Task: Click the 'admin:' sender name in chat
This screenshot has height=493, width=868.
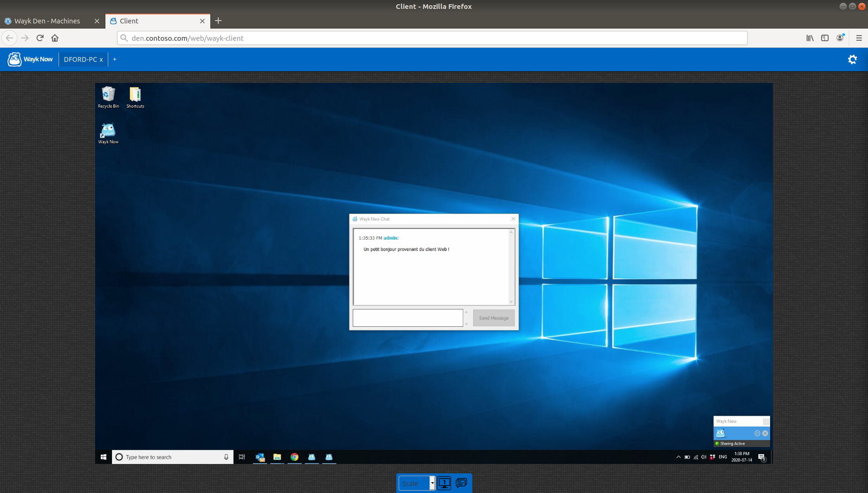Action: 391,238
